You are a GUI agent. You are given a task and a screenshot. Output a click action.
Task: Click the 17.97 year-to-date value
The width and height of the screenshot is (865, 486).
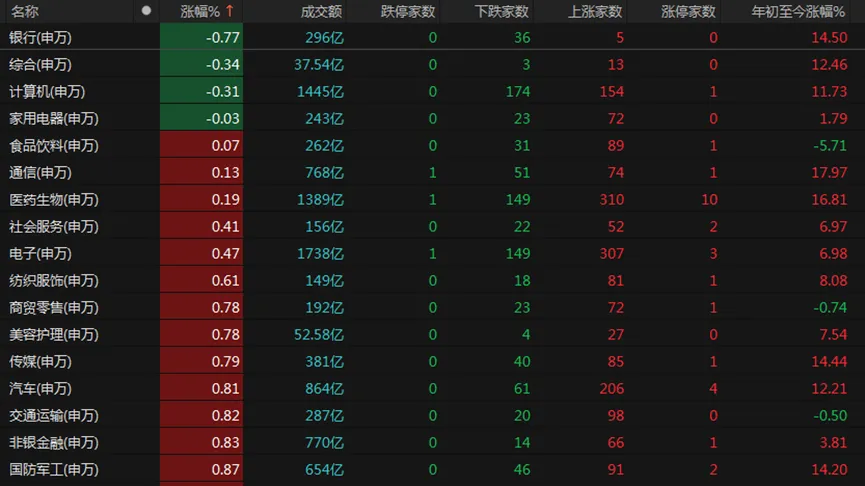point(829,173)
